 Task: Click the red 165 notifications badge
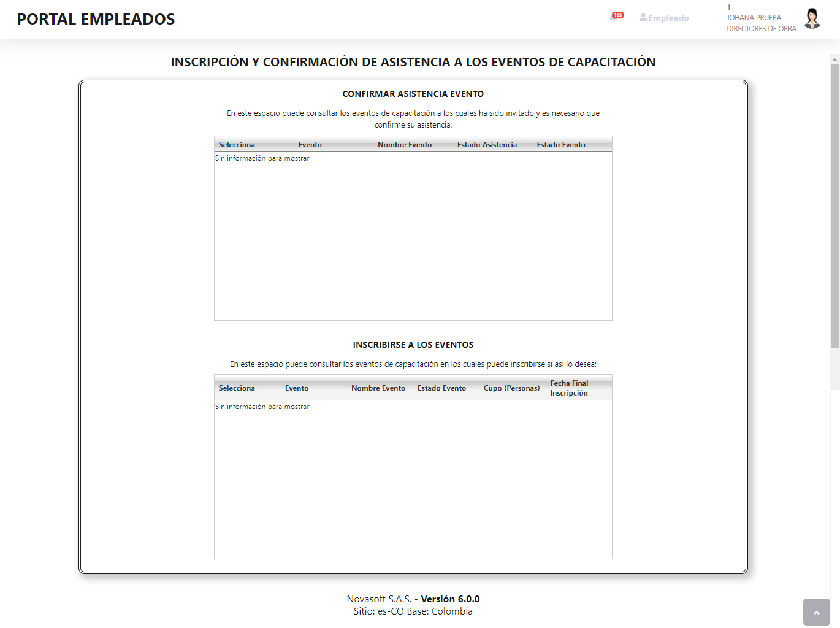point(616,16)
